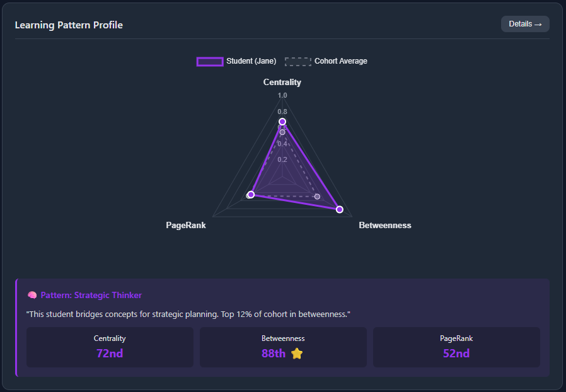Select Jane's PageRank data point

coord(251,195)
